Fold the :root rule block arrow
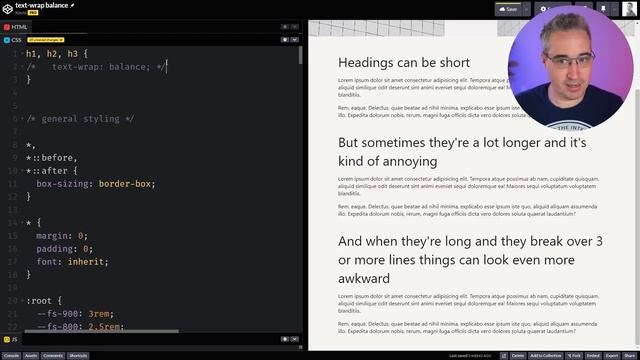This screenshot has width=640, height=360. tap(22, 301)
